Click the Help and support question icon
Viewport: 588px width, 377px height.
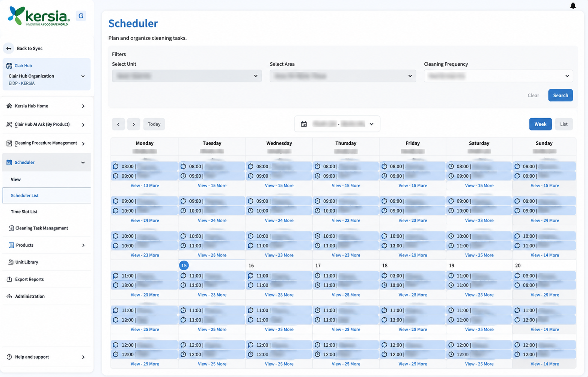coord(9,357)
